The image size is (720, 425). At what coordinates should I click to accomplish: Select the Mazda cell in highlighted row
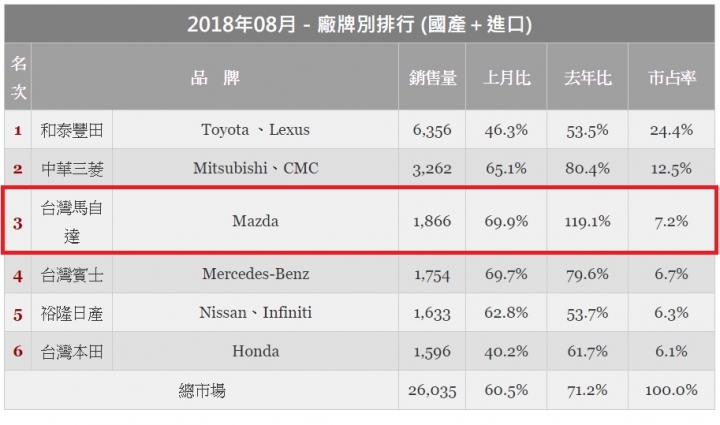[255, 221]
